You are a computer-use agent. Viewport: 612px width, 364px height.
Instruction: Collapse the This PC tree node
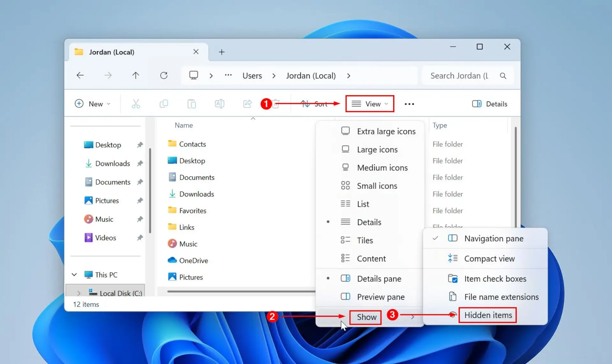click(x=74, y=275)
